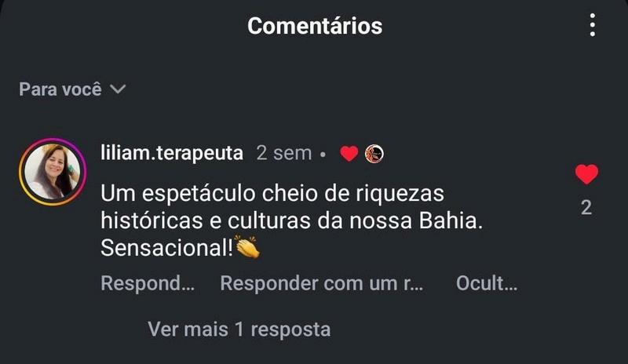Click the small red heart beside timestamp
This screenshot has width=628, height=364.
point(349,154)
